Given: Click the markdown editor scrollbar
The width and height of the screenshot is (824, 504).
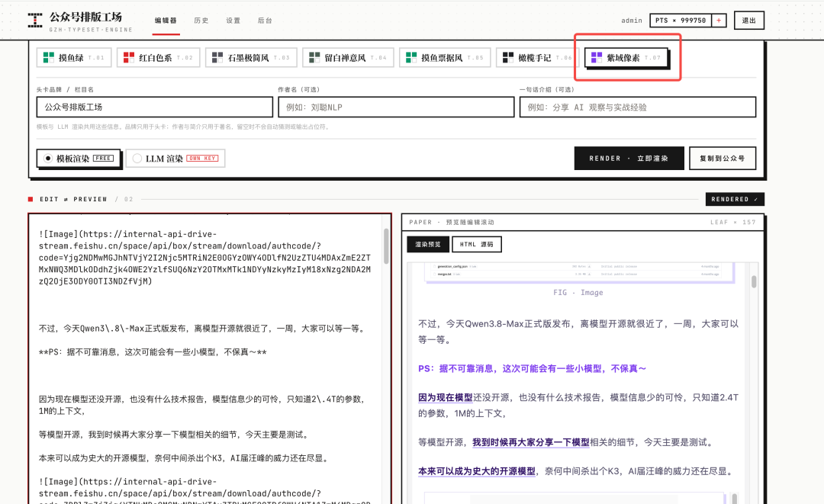Looking at the screenshot, I should 386,246.
